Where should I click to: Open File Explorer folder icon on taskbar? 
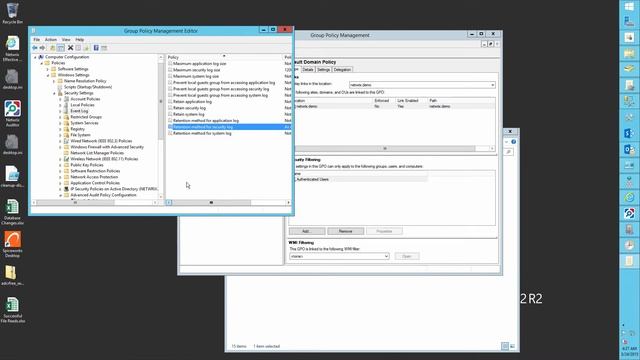click(x=629, y=53)
